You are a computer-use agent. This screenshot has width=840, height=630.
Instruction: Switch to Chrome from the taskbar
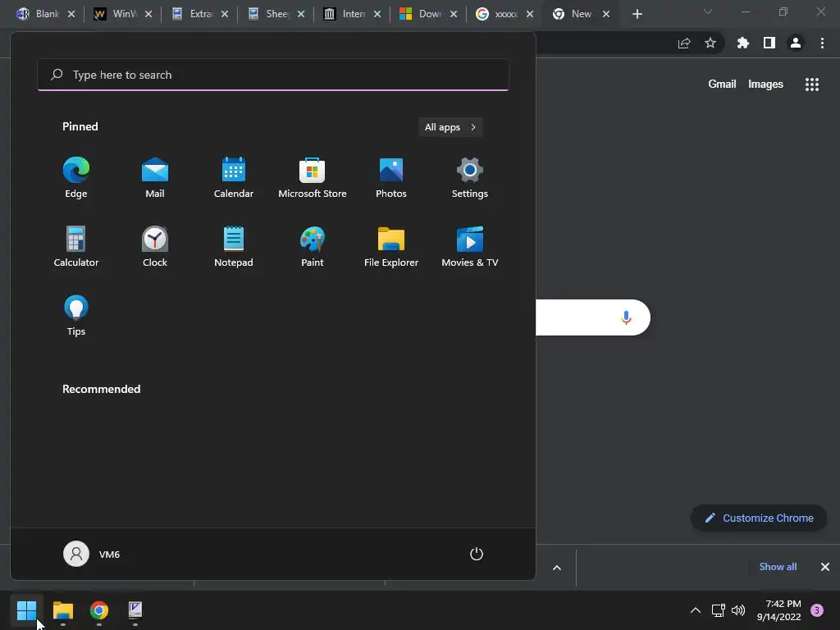[x=99, y=610]
